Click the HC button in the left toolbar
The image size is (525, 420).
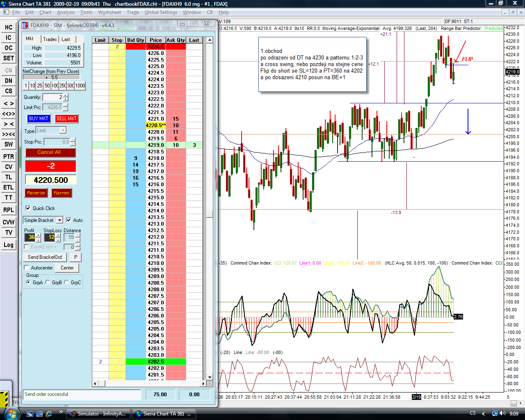pyautogui.click(x=9, y=27)
